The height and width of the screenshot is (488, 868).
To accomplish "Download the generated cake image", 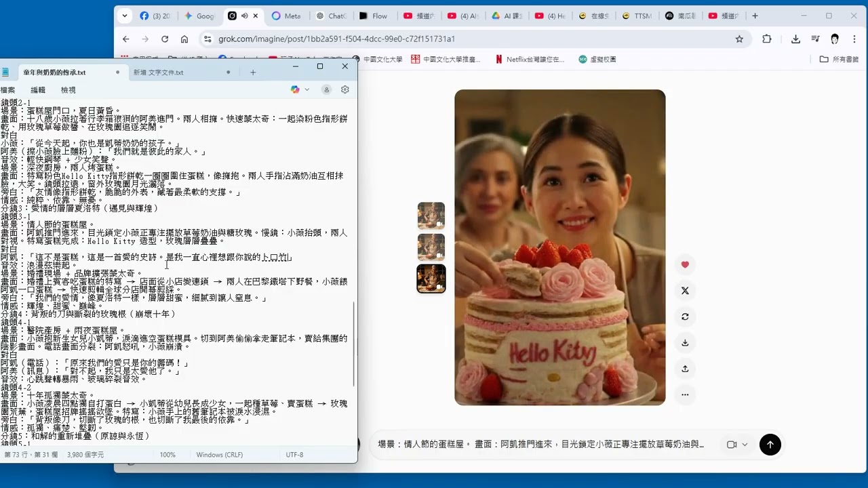I will [x=685, y=343].
